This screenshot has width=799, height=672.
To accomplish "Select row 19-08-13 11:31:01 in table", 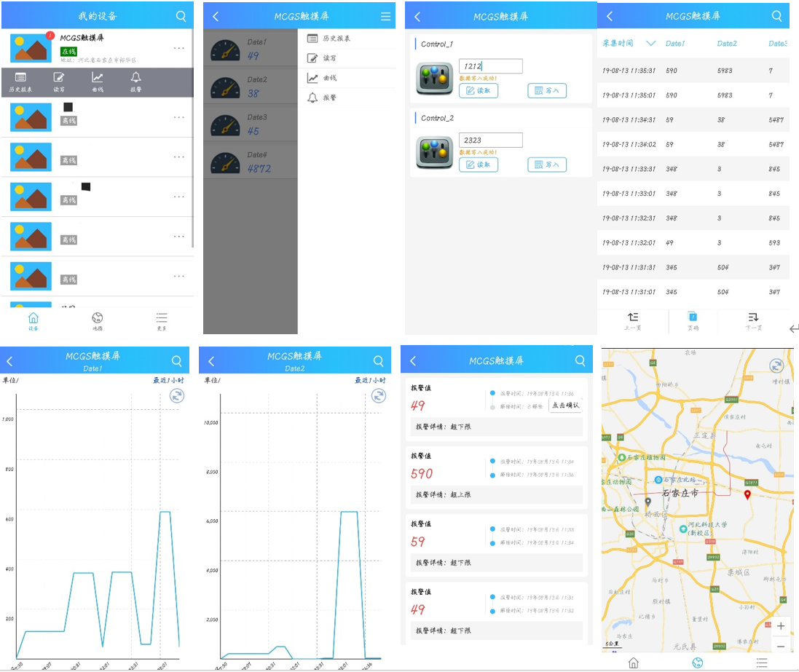I will (693, 292).
